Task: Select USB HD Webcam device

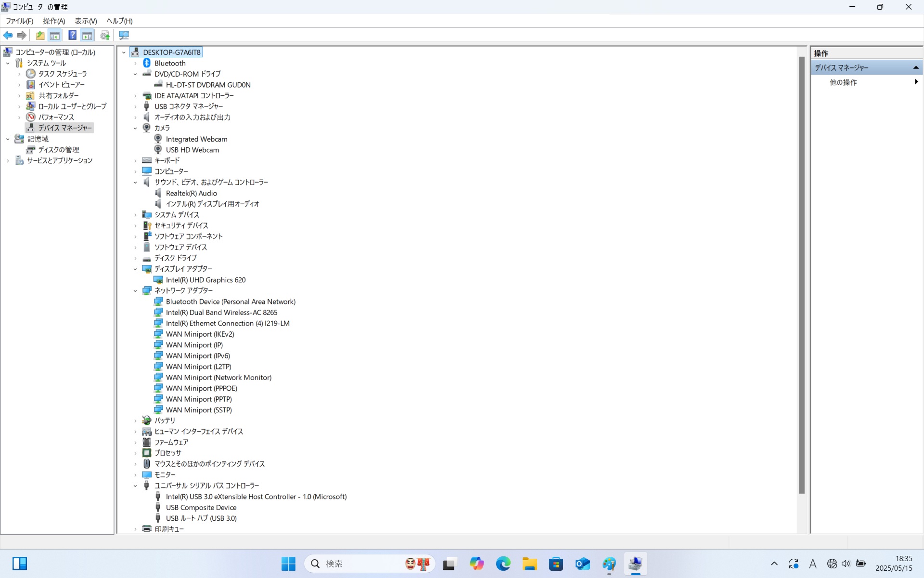Action: coord(192,150)
